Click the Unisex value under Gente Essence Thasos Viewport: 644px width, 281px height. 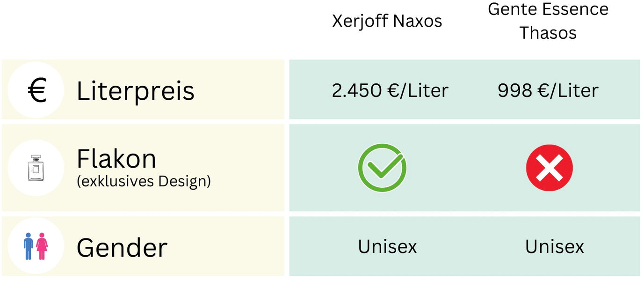coord(555,246)
